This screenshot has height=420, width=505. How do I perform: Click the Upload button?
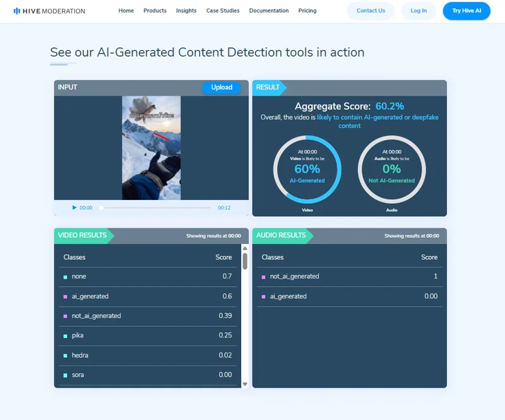click(222, 88)
